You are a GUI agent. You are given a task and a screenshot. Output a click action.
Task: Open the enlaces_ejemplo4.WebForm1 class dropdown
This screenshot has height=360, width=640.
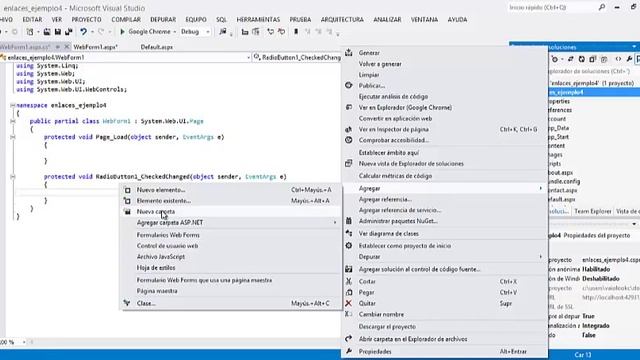point(125,58)
